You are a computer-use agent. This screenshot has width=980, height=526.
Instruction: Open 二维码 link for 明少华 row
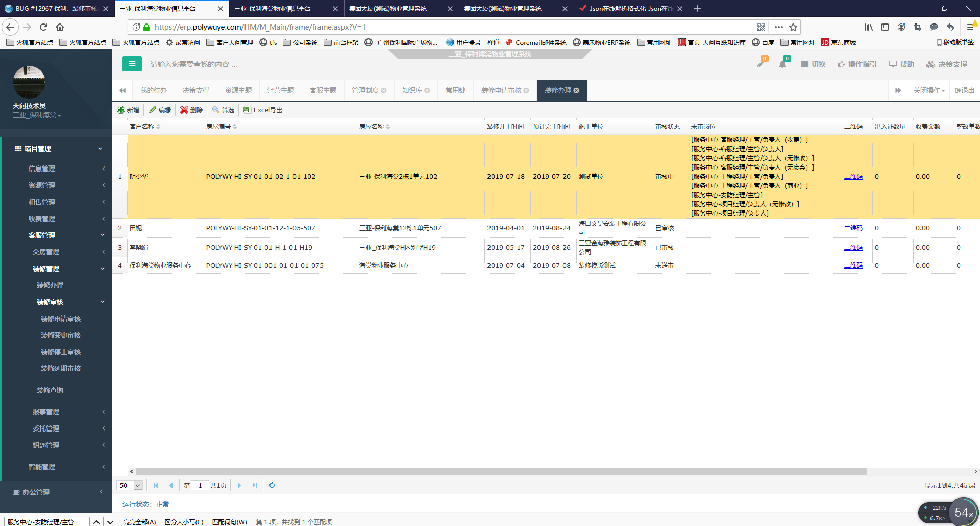click(x=853, y=177)
